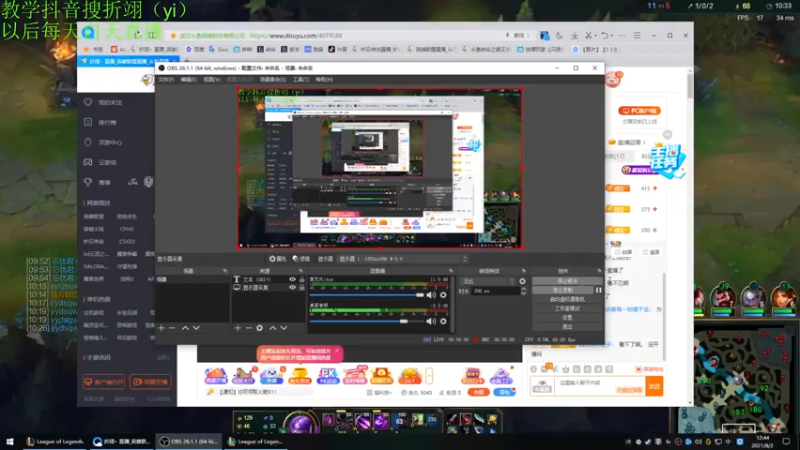Click the Stop Streaming button in OBS
This screenshot has height=450, width=800.
click(x=567, y=281)
